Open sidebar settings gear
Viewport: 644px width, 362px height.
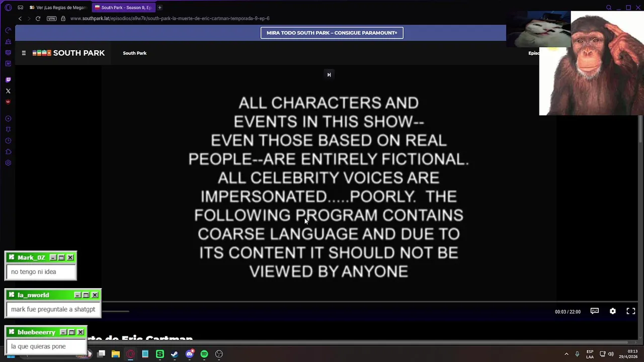(x=8, y=163)
